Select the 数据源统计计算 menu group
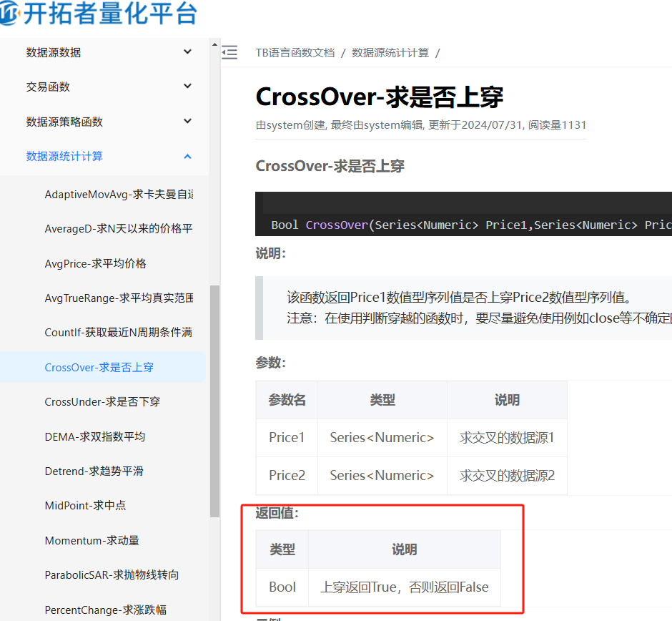 [x=104, y=157]
